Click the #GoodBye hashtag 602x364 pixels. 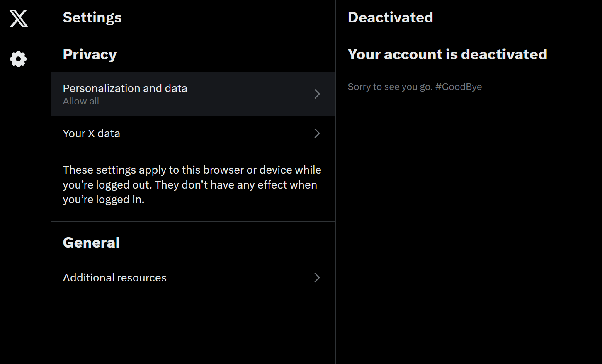point(459,87)
